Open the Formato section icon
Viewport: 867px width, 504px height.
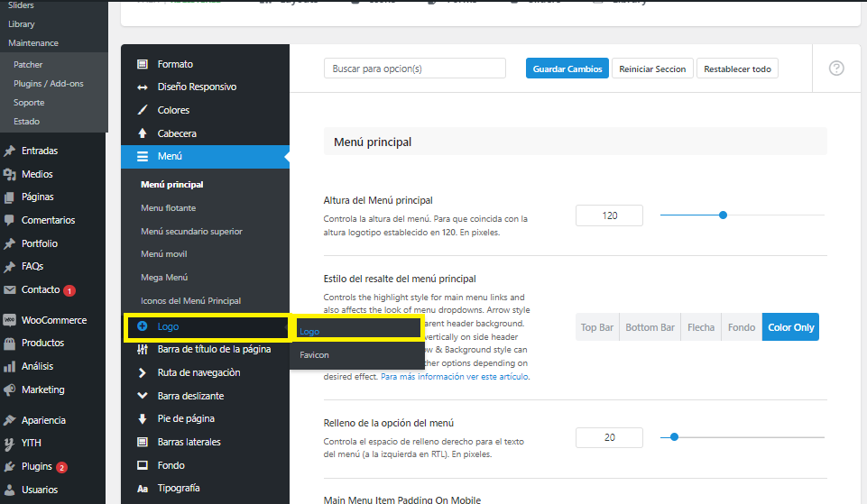pyautogui.click(x=143, y=64)
